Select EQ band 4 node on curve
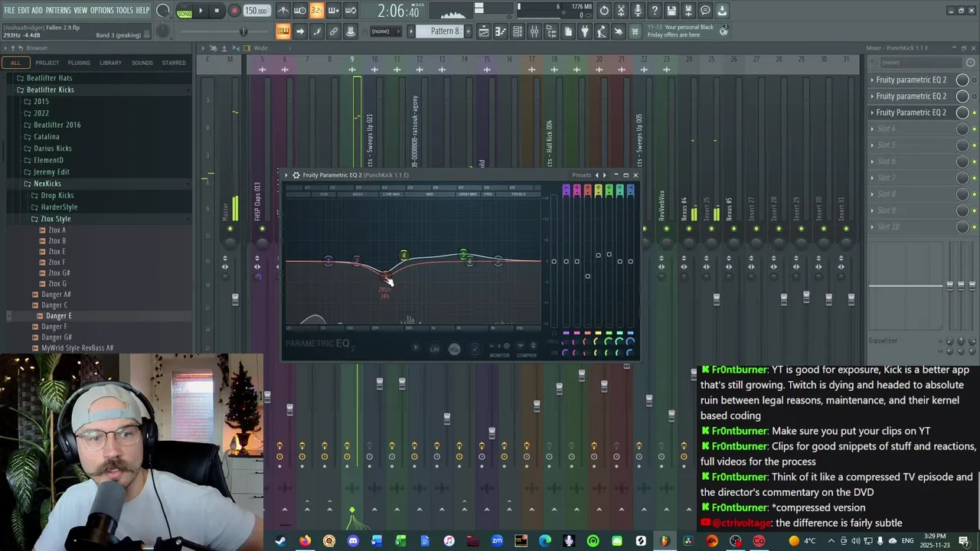 pos(404,256)
